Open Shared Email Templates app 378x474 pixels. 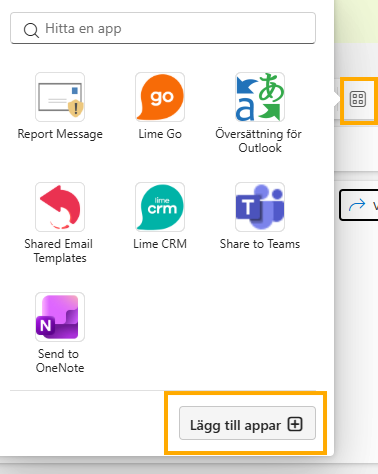[60, 207]
